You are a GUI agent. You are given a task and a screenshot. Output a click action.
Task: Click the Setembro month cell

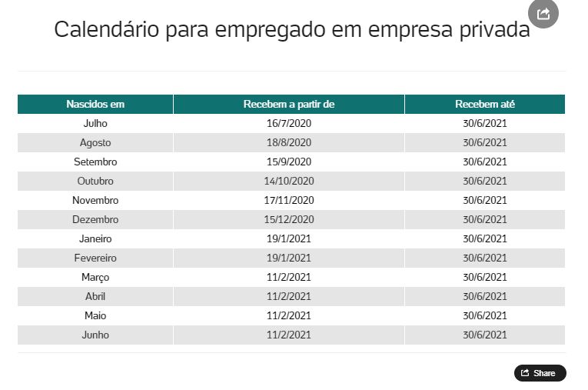point(95,162)
